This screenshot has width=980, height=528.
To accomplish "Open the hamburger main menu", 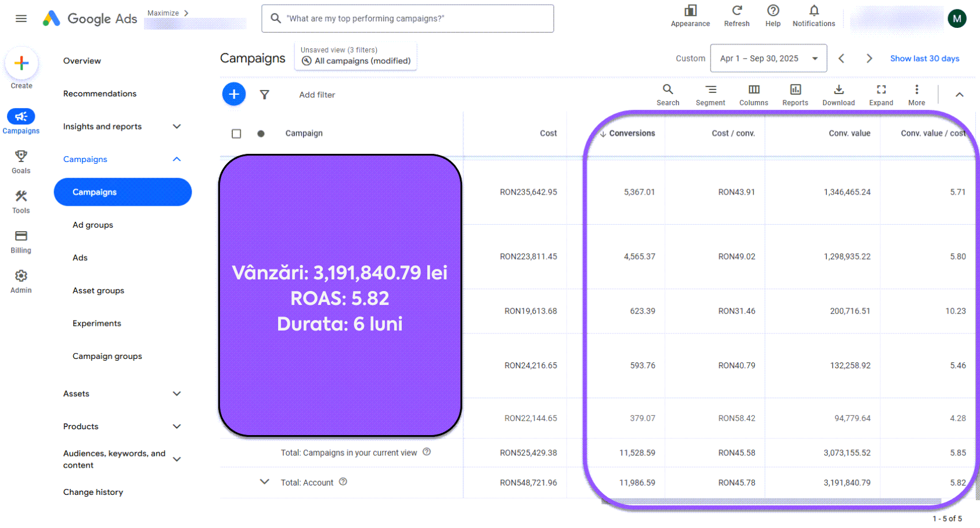I will click(x=21, y=19).
